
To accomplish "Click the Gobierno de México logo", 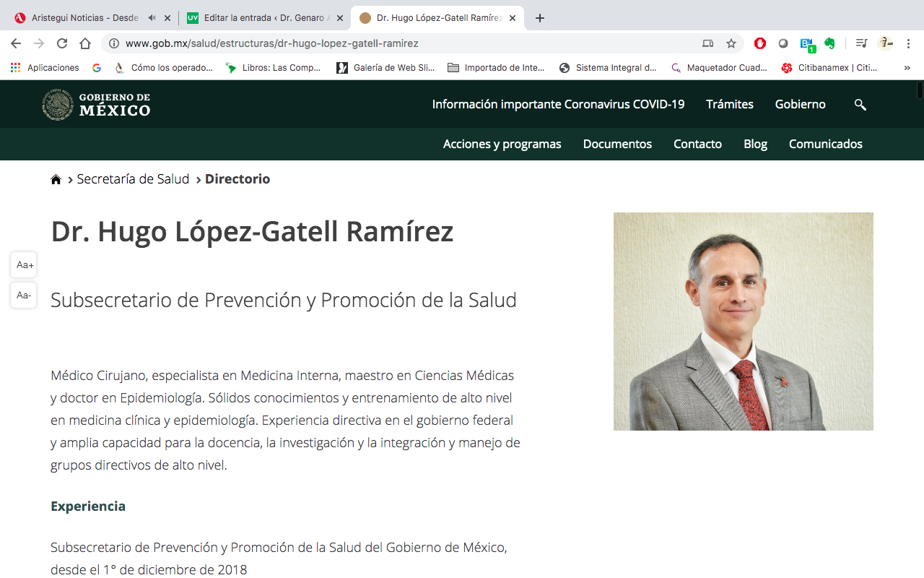I will click(x=96, y=105).
